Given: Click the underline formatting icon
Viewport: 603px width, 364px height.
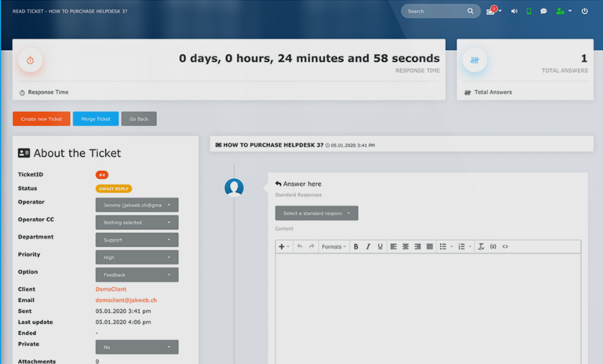Looking at the screenshot, I should [380, 246].
